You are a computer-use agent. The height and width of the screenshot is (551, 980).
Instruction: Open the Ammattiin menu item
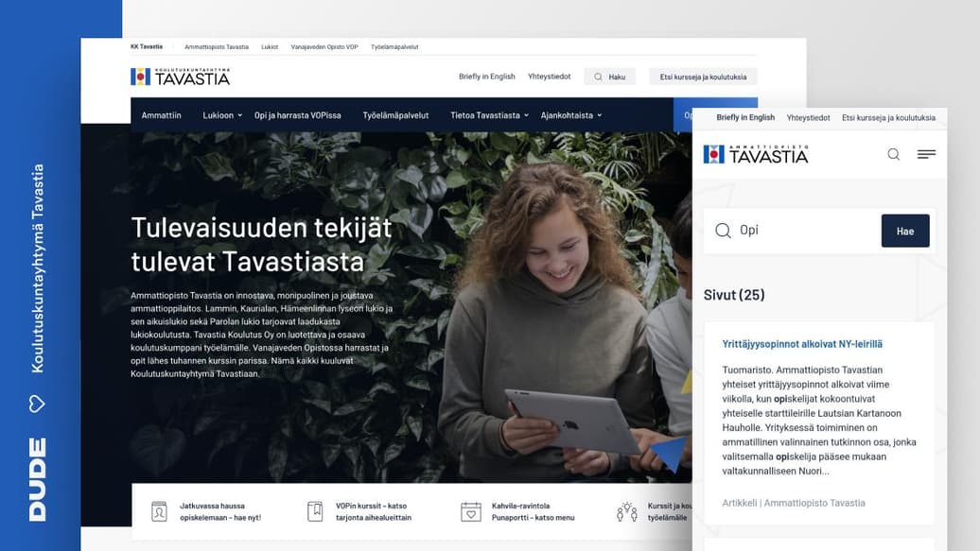point(161,115)
